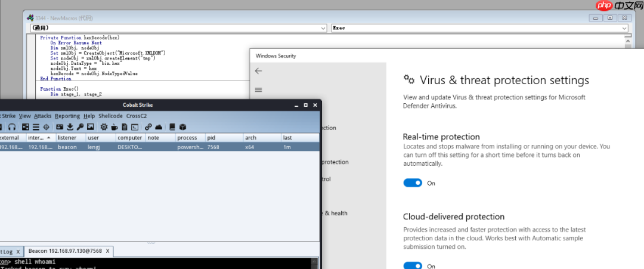This screenshot has width=644, height=269.
Task: Open Windows Security hamburger navigation menu
Action: pyautogui.click(x=258, y=90)
